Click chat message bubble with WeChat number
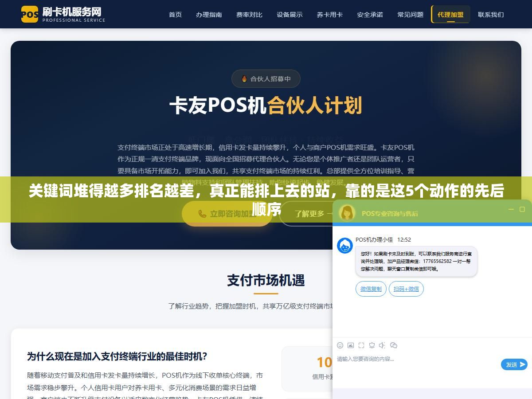Screen dimensions: 532x399 pos(416,262)
